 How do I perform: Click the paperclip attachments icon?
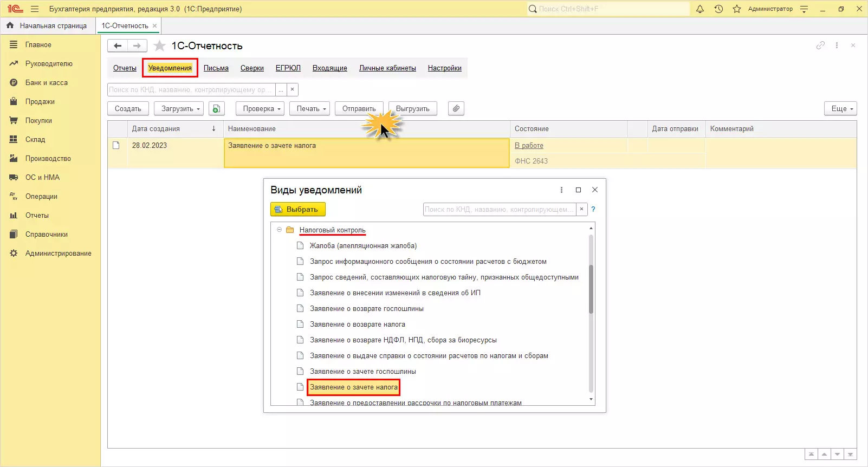456,109
